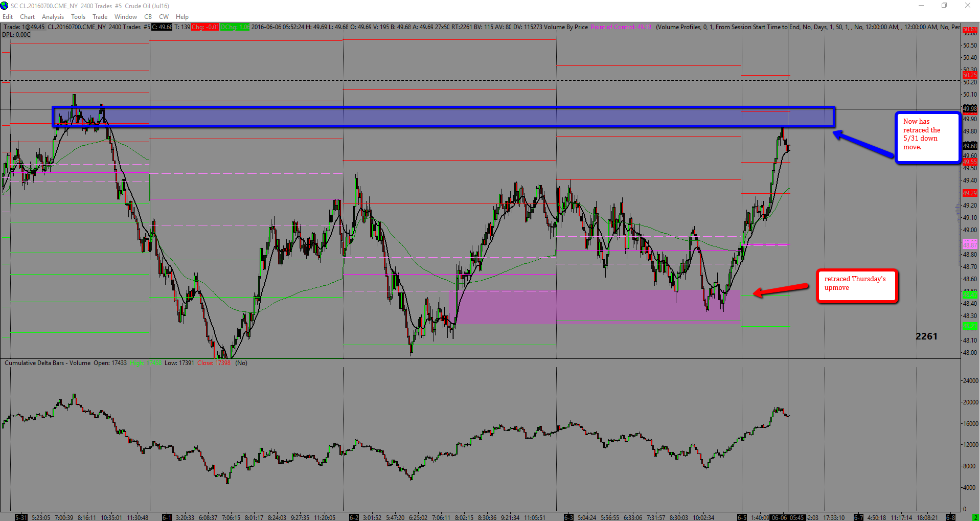Screen dimensions: 980x521
Task: Click the 6-7 date marker on time axis
Action: (x=858, y=517)
